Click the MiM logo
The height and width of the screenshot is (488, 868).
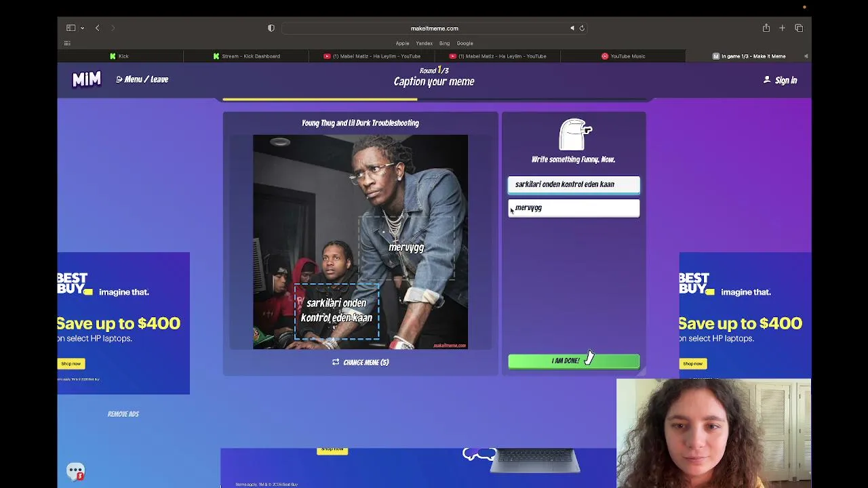click(x=87, y=80)
